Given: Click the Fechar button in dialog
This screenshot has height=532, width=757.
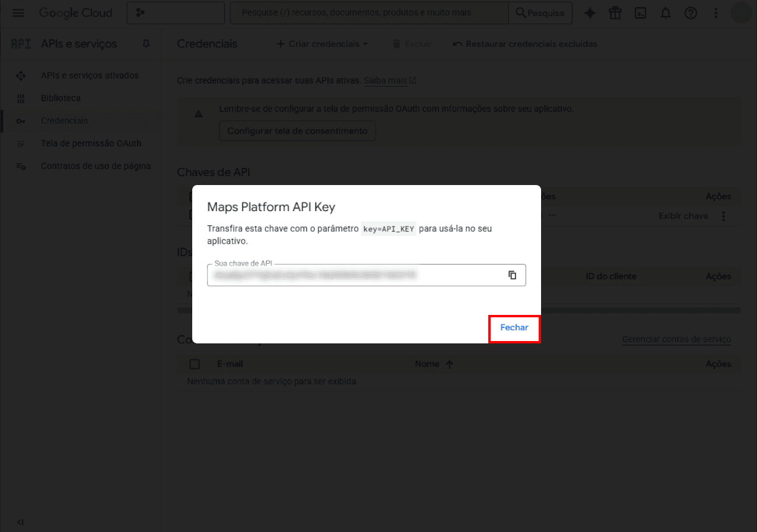Looking at the screenshot, I should (514, 328).
